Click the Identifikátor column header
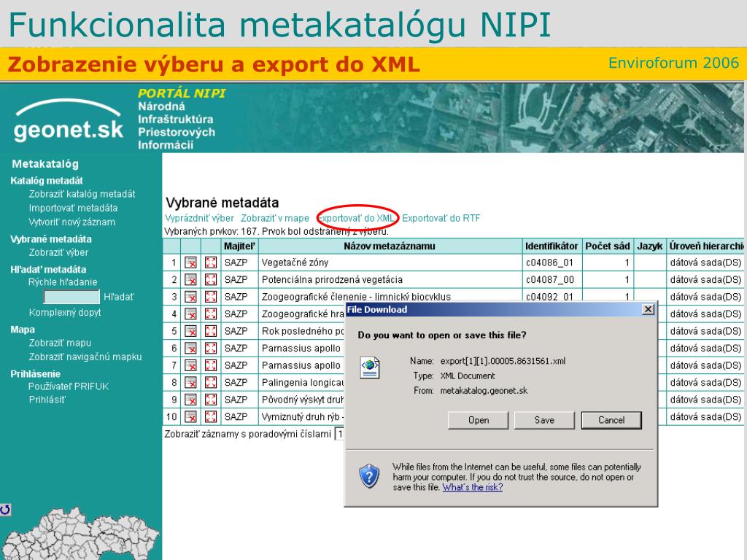The width and height of the screenshot is (747, 560). coord(551,246)
